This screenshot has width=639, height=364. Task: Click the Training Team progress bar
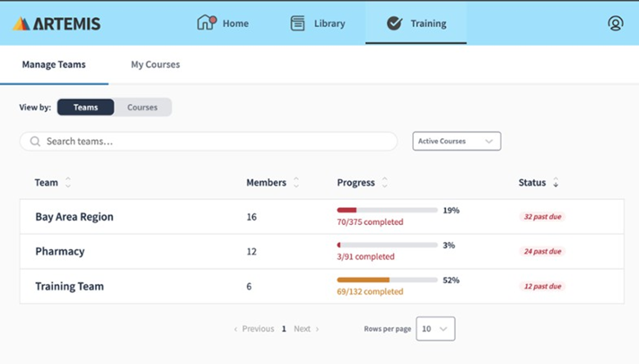[x=387, y=280]
